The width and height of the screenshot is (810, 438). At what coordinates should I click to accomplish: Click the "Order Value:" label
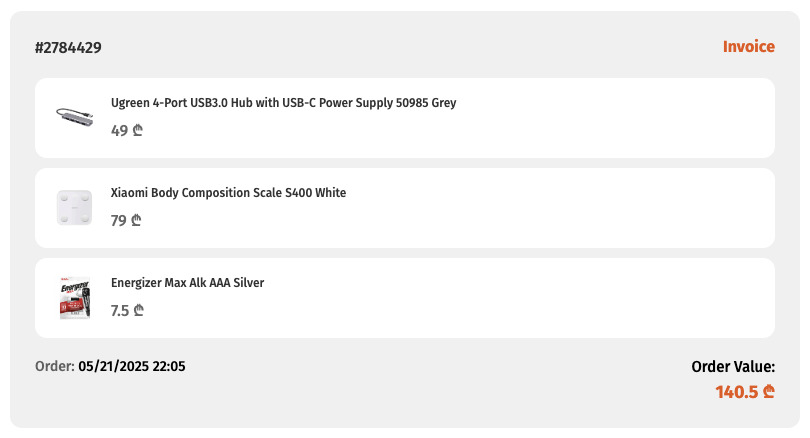733,367
